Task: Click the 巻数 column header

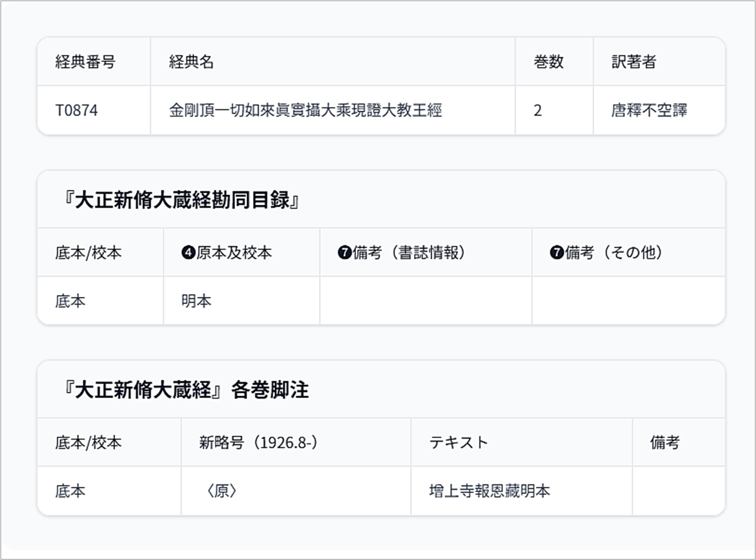Action: pos(548,62)
